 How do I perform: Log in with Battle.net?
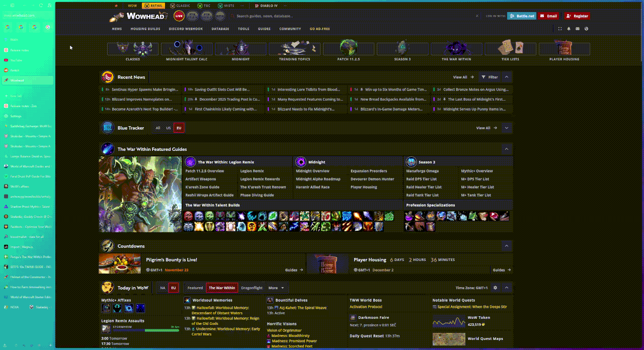(x=522, y=16)
